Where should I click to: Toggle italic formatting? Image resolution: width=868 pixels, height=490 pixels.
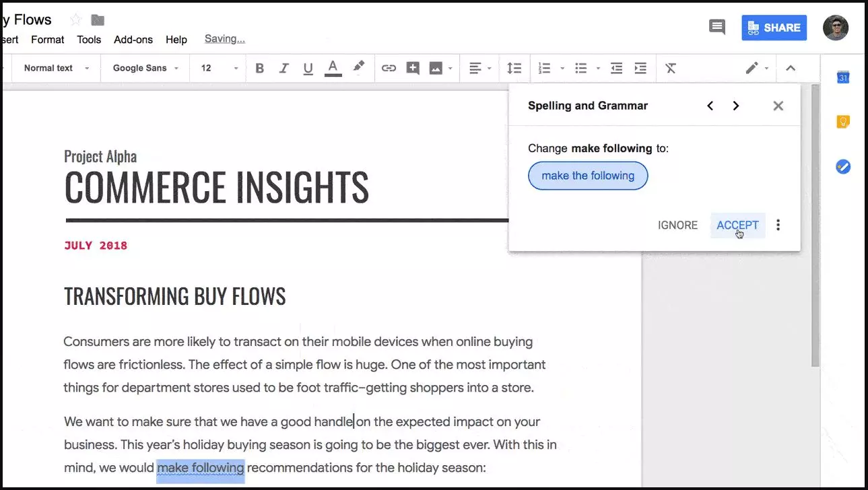tap(284, 68)
